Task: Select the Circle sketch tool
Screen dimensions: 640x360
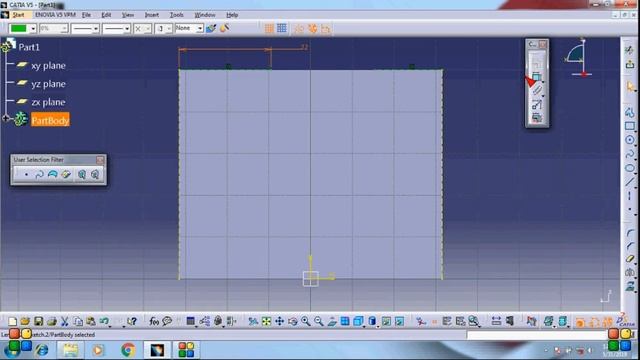Action: click(629, 140)
